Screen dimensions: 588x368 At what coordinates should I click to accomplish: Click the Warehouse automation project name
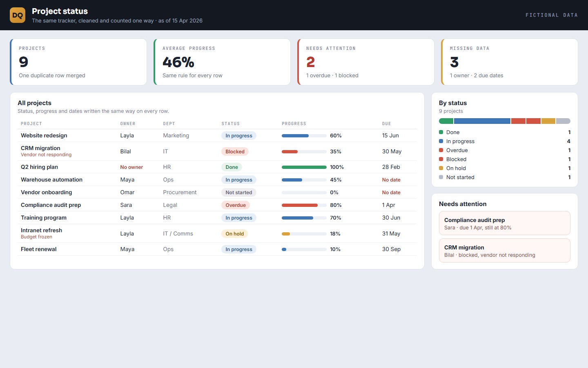tap(51, 180)
